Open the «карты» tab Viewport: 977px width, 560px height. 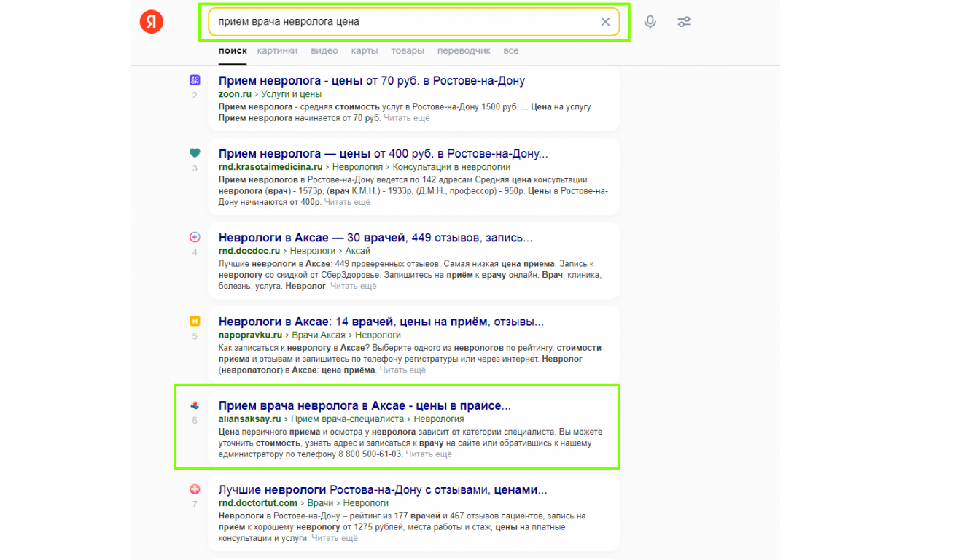click(365, 51)
